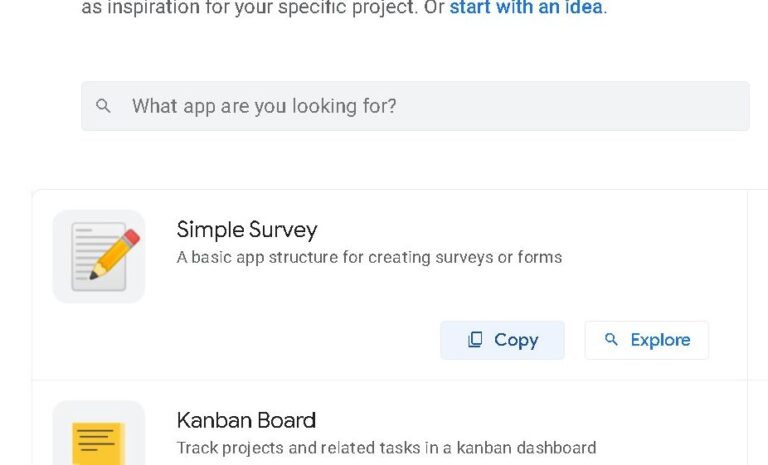Explore the Simple Survey sample app
The image size is (768, 465).
[x=646, y=340]
